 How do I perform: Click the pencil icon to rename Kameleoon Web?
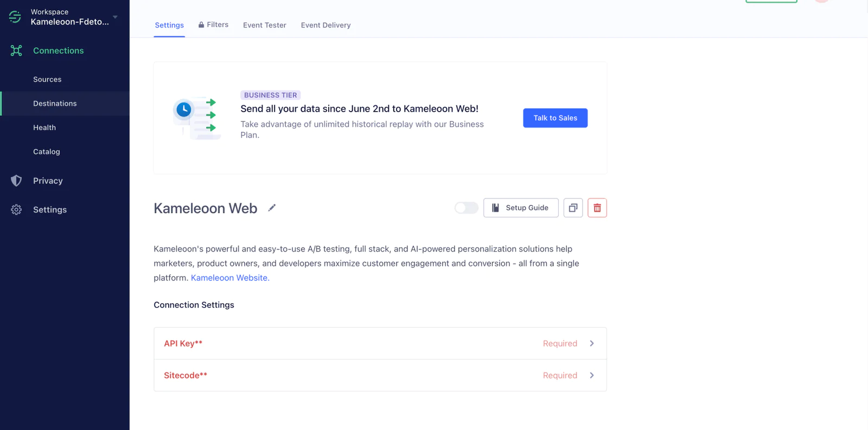[x=272, y=208]
